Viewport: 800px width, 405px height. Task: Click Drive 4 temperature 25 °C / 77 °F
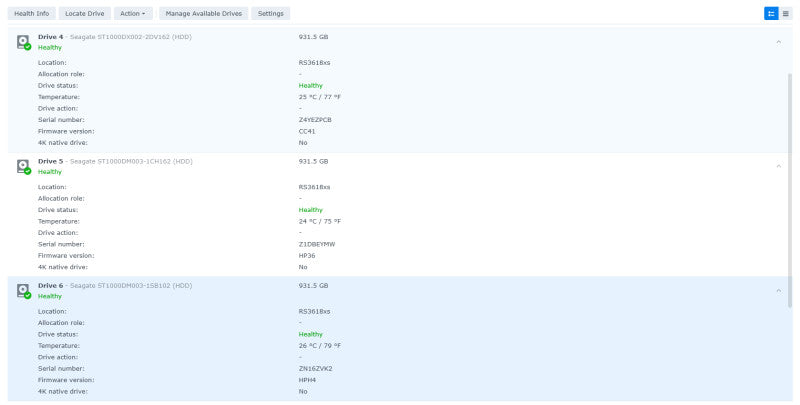pos(320,97)
